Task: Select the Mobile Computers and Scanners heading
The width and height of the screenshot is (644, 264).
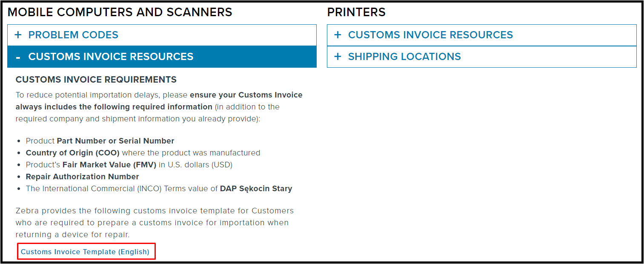Action: (x=120, y=12)
